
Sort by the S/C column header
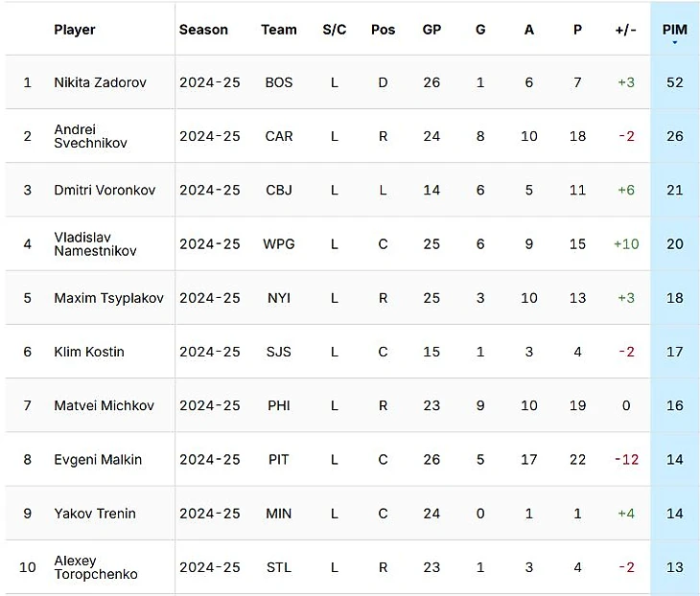[335, 30]
